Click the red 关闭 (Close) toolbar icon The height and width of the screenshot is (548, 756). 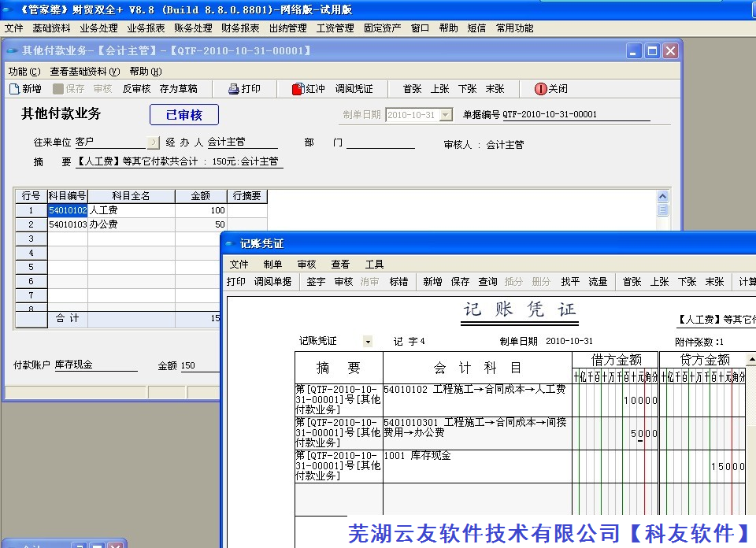[540, 89]
